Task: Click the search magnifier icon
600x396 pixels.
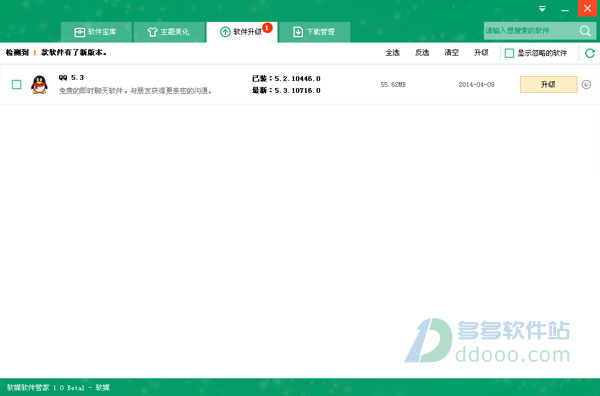Action: [x=585, y=31]
